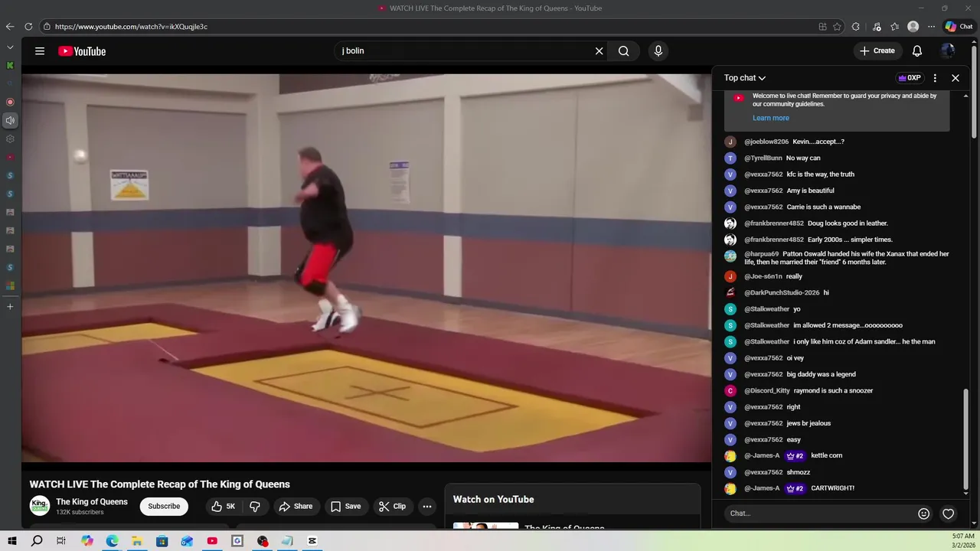Viewport: 980px width, 551px height.
Task: Open the split screen apps icon in address bar
Action: (x=822, y=26)
